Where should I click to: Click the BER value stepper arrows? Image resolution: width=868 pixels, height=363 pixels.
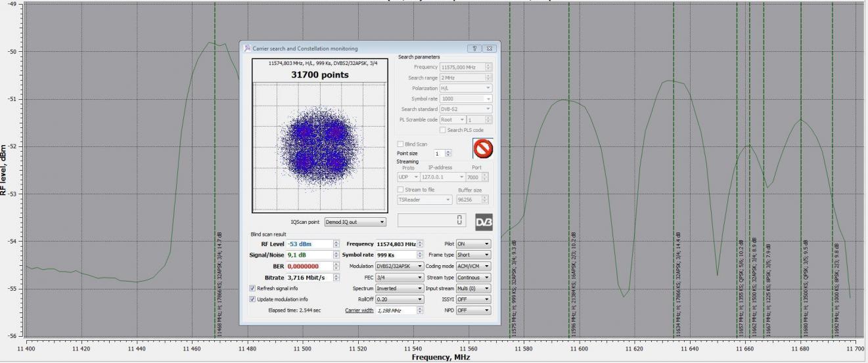(336, 266)
